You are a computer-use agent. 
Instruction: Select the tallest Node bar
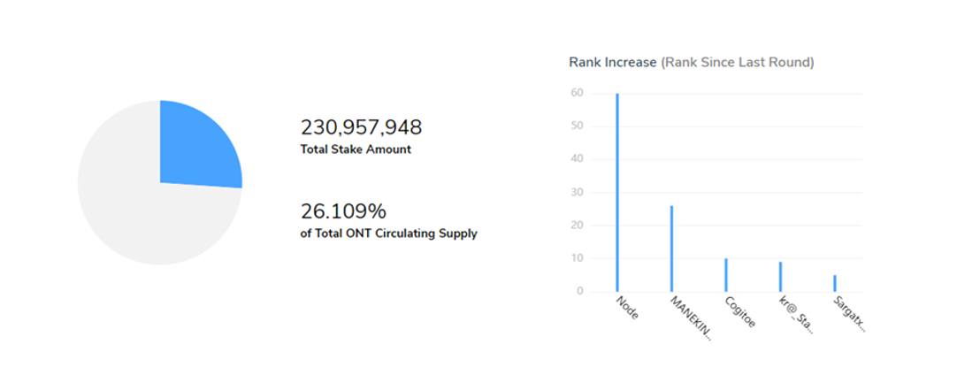pos(617,193)
